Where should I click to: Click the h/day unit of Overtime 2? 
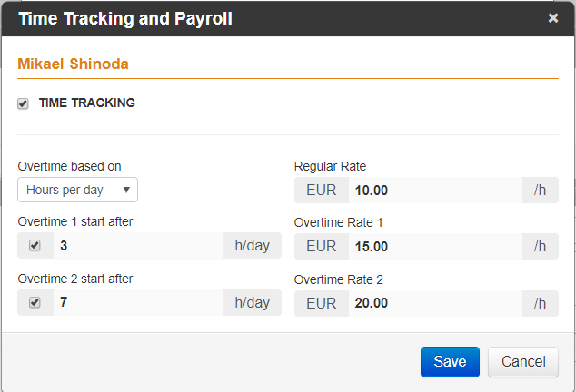(x=252, y=302)
